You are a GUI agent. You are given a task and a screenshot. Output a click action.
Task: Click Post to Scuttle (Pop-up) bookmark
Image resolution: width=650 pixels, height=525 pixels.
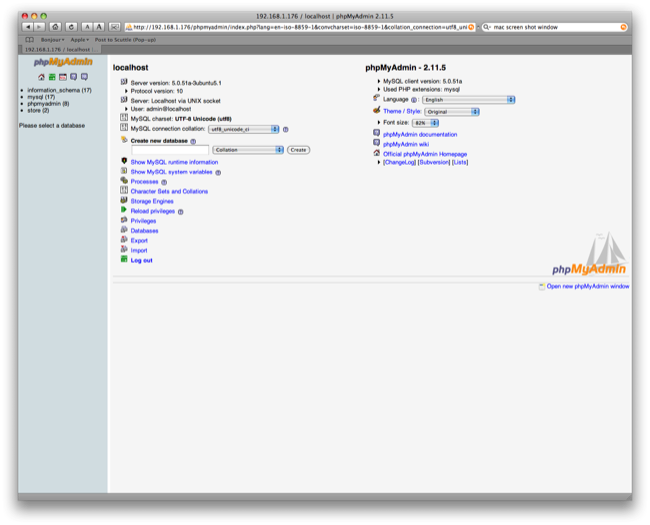point(125,40)
